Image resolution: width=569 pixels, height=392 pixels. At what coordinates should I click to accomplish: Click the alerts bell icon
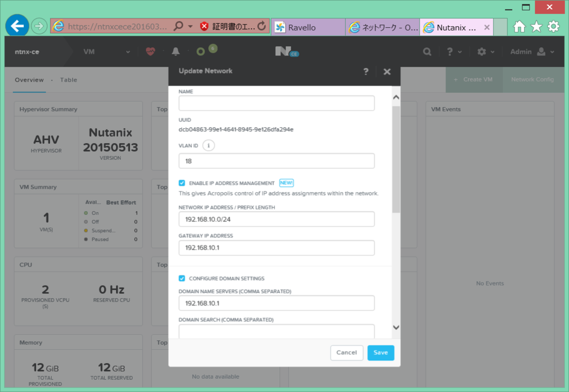point(176,52)
